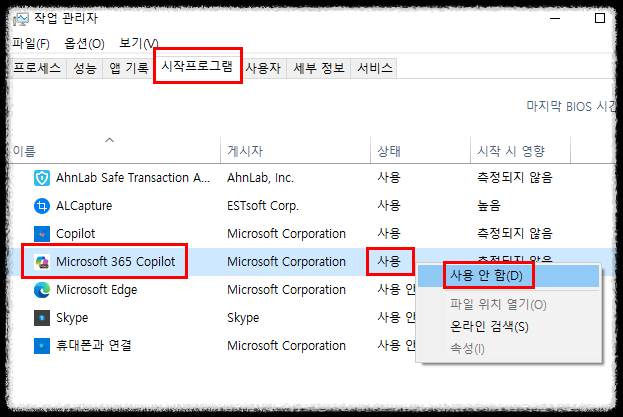The height and width of the screenshot is (417, 623).
Task: Click Microsoft Corporation publisher of Microsoft Edge
Action: point(286,290)
